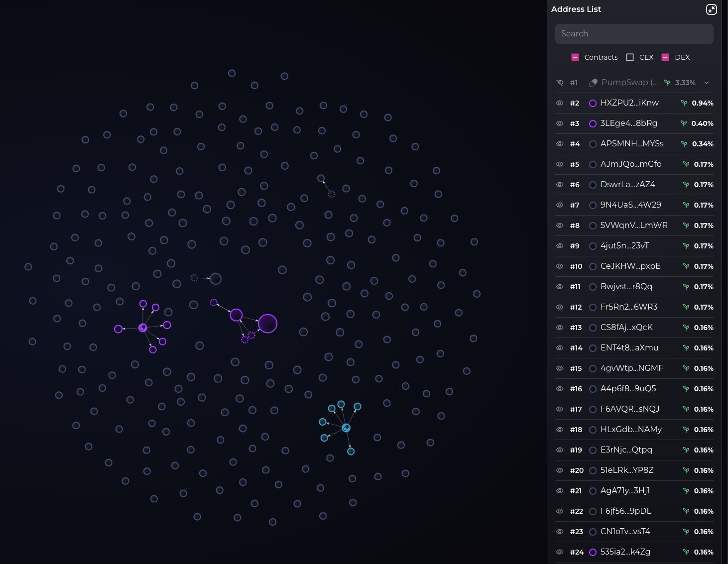Viewport: 728px width, 564px height.
Task: Expand the PumpSwap row chevron
Action: [707, 83]
